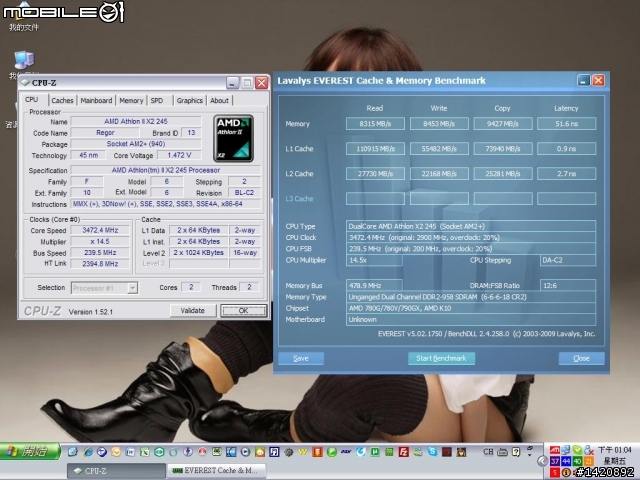Screen dimensions: 640x480
Task: Click the Multiplier x 14.5 field
Action: [100, 242]
